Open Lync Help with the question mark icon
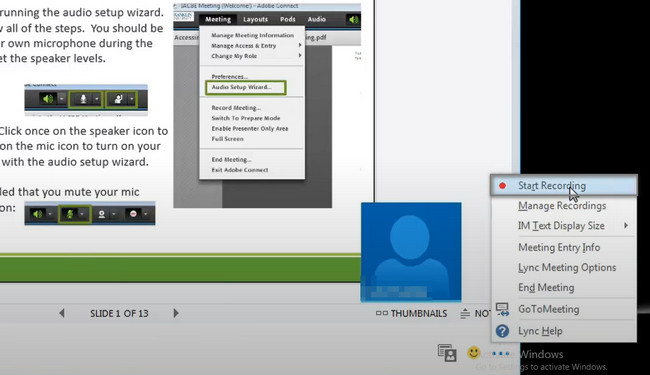Image resolution: width=650 pixels, height=375 pixels. point(564,331)
